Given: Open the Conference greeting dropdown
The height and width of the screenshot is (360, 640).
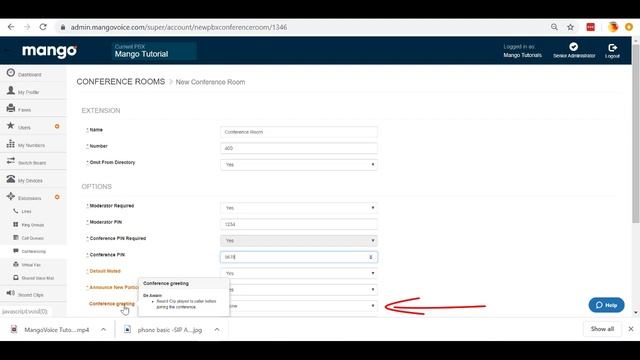Looking at the screenshot, I should coord(304,306).
